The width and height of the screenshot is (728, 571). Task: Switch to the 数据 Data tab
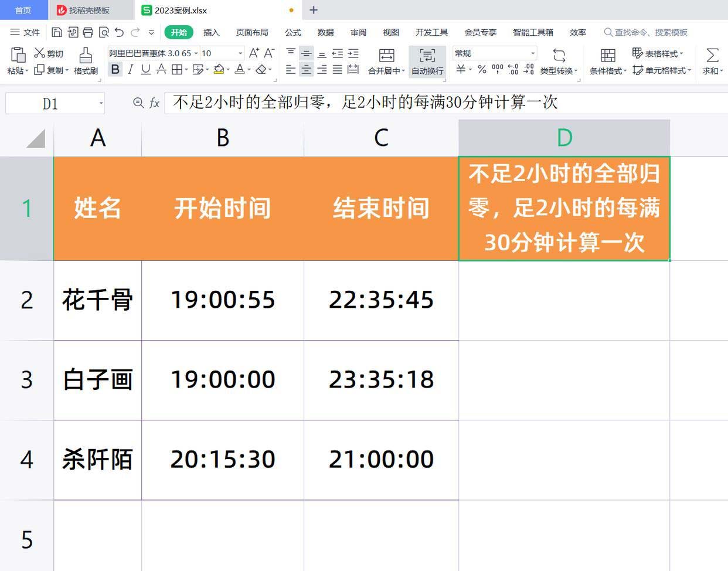tap(325, 32)
